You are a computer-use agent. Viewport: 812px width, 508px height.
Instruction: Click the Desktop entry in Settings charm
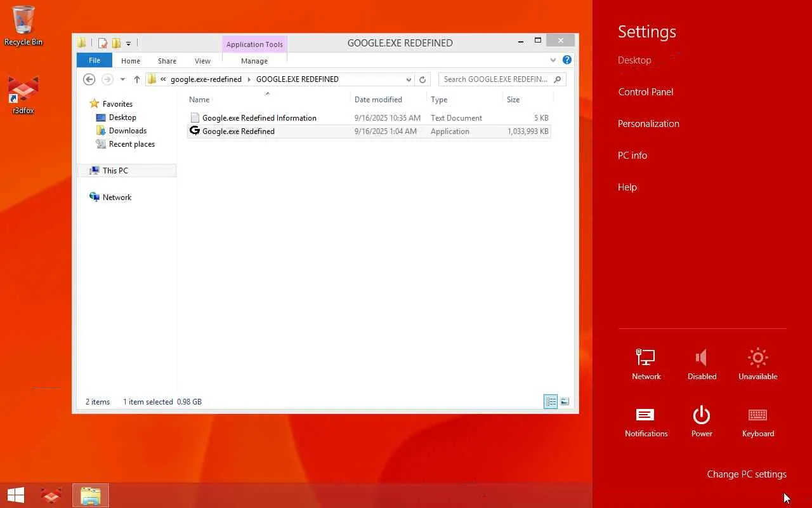tap(634, 60)
